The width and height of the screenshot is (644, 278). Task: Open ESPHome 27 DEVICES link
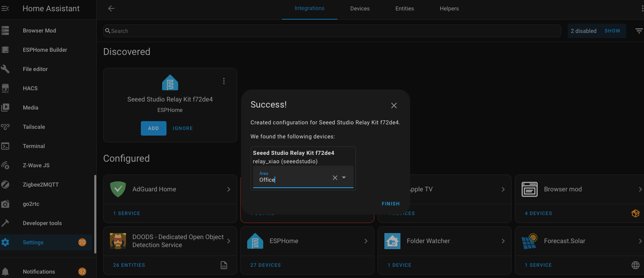point(266,265)
